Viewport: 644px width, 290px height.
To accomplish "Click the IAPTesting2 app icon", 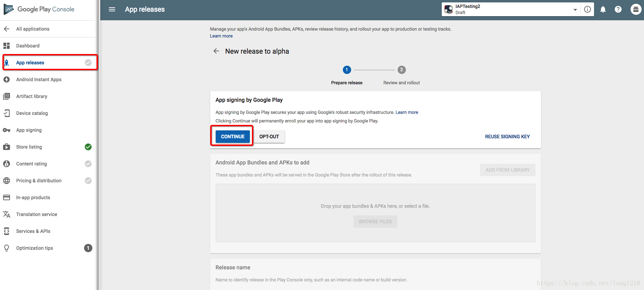I will point(449,9).
